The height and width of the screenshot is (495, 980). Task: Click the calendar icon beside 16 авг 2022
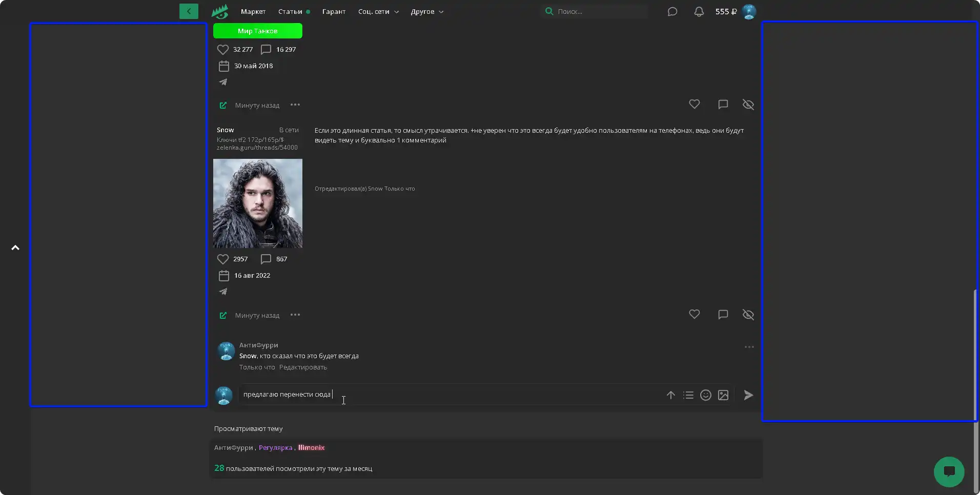click(x=224, y=276)
